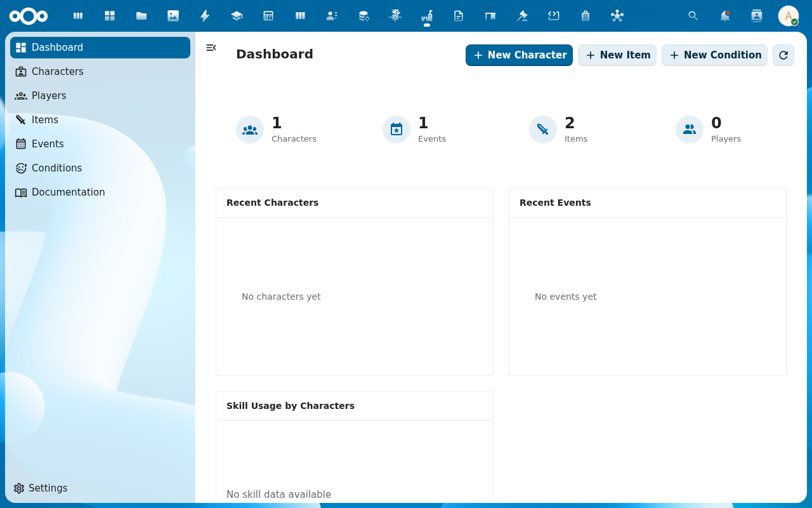812x508 pixels.
Task: Open the table layout app icon
Action: coord(268,16)
